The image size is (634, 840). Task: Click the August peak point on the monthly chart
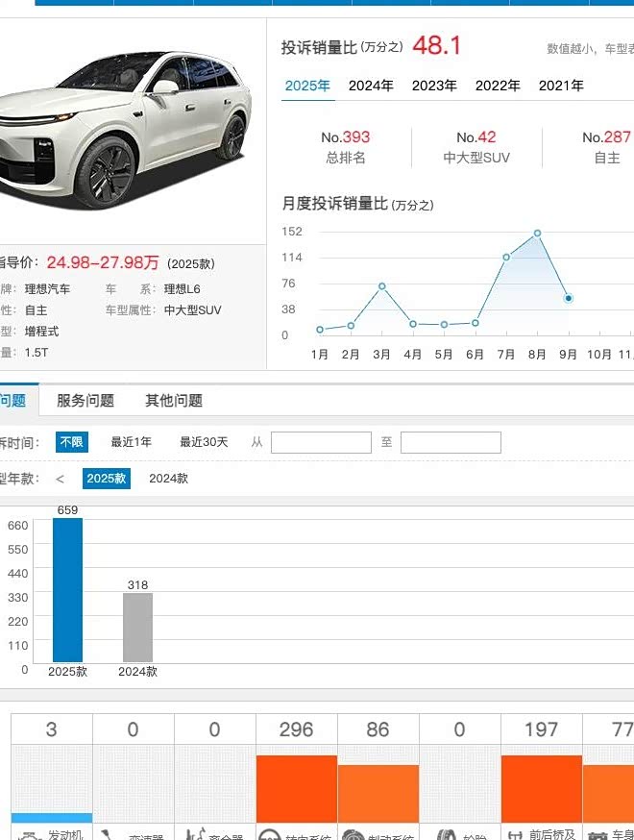click(x=537, y=233)
